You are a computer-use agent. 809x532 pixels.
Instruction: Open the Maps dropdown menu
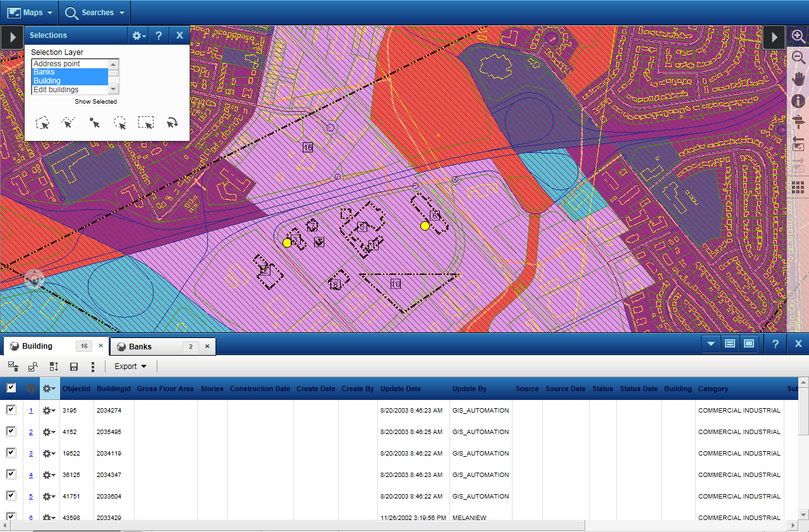pos(30,13)
